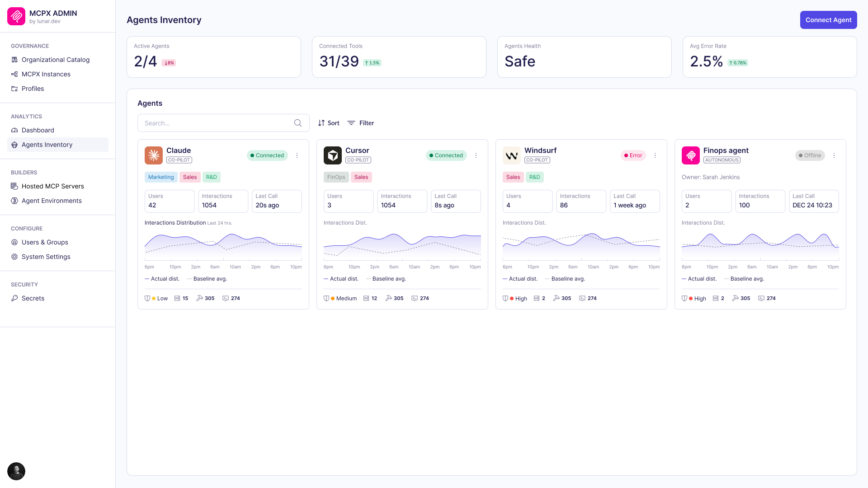Click Windsurf's prompts icon showing 274
Screen dimensions: 868x488
[x=582, y=298]
